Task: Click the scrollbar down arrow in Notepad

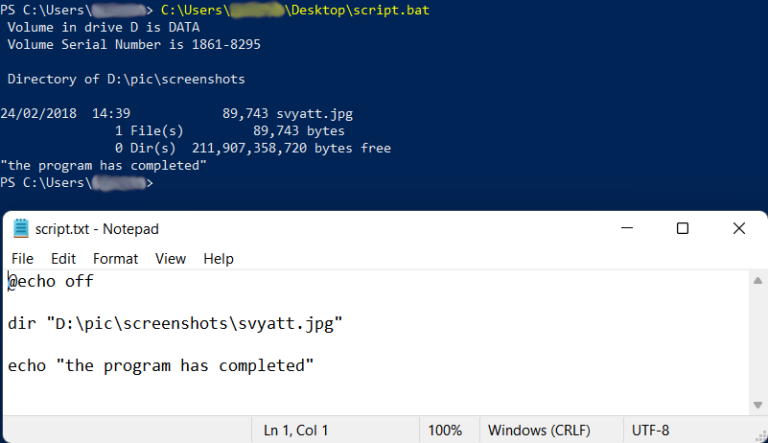Action: (x=759, y=405)
